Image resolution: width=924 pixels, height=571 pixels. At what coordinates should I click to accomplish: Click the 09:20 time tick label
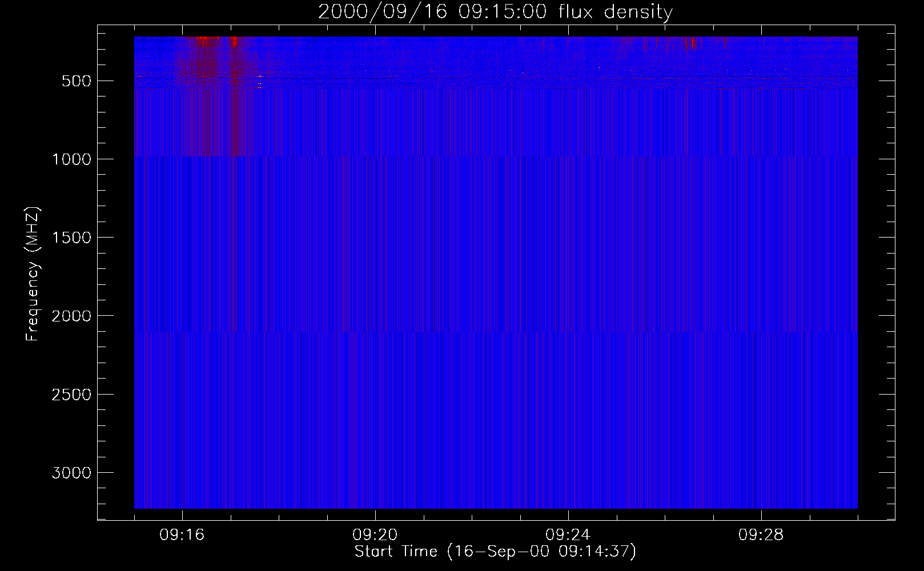pos(375,535)
